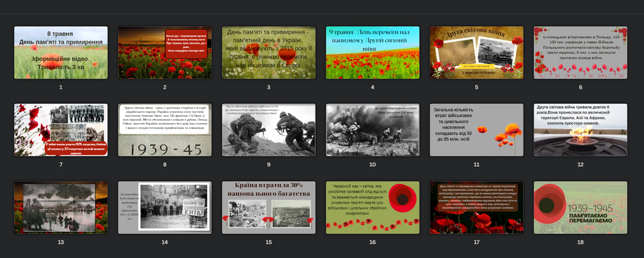Screen dimensions: 644x258
Task: Select slide 12 with eternal flame
Action: click(x=580, y=130)
